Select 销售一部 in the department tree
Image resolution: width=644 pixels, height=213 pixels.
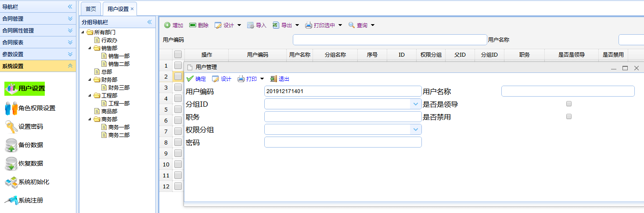[119, 56]
